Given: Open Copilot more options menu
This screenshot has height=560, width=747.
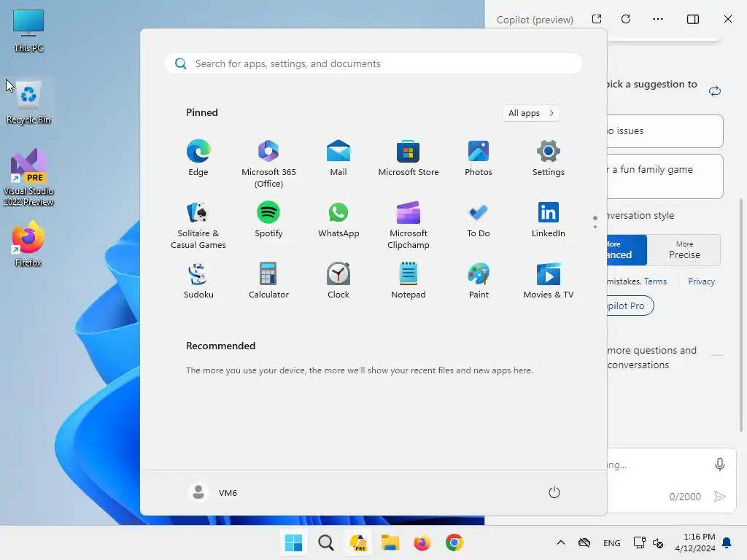Looking at the screenshot, I should tap(658, 19).
